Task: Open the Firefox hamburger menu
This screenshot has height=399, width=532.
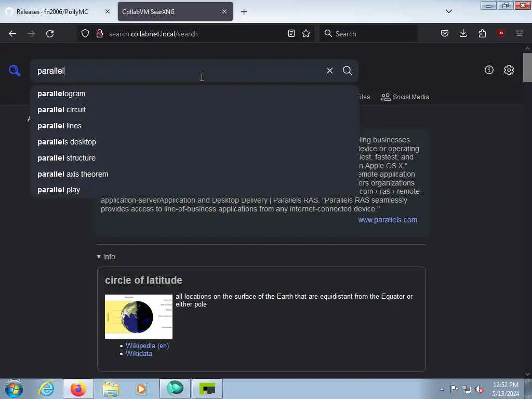Action: pyautogui.click(x=520, y=33)
